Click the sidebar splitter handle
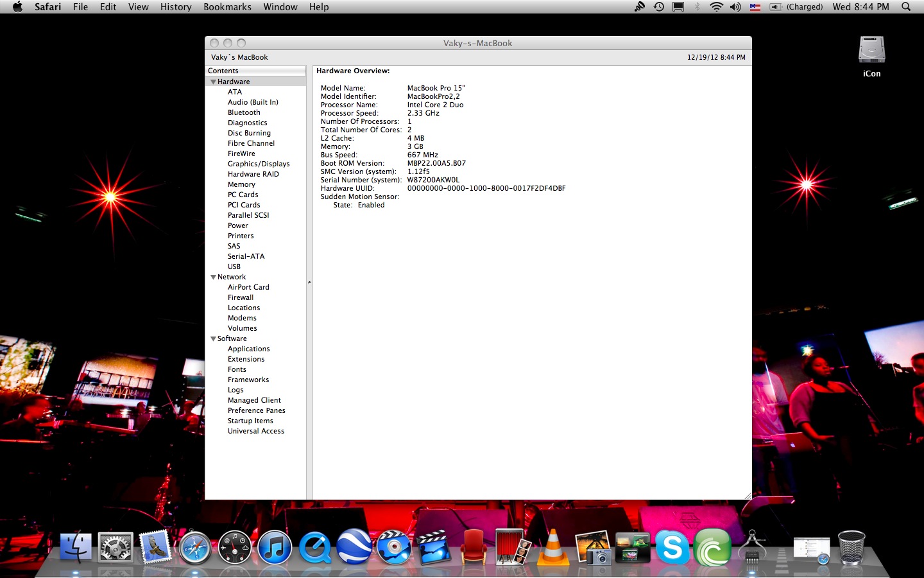924x578 pixels. 309,283
